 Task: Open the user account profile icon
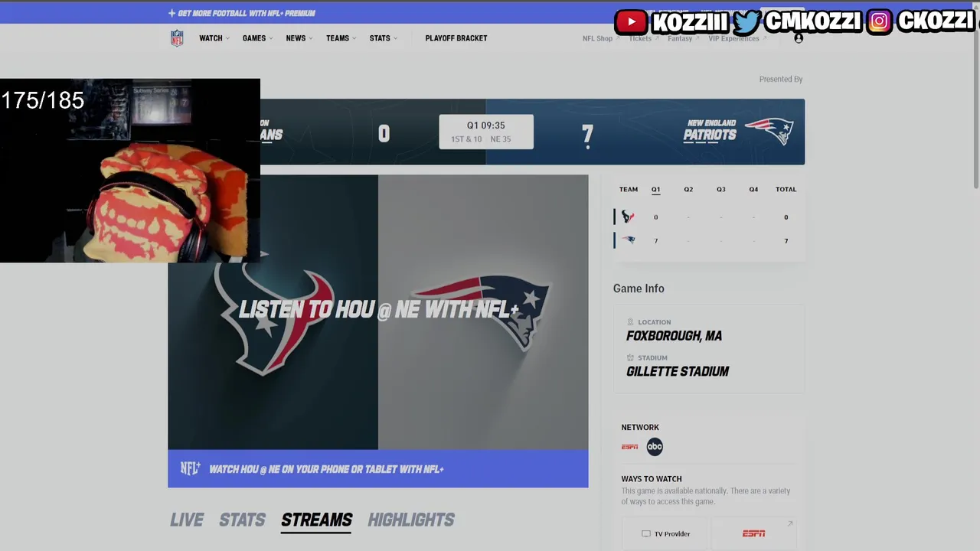pyautogui.click(x=799, y=38)
